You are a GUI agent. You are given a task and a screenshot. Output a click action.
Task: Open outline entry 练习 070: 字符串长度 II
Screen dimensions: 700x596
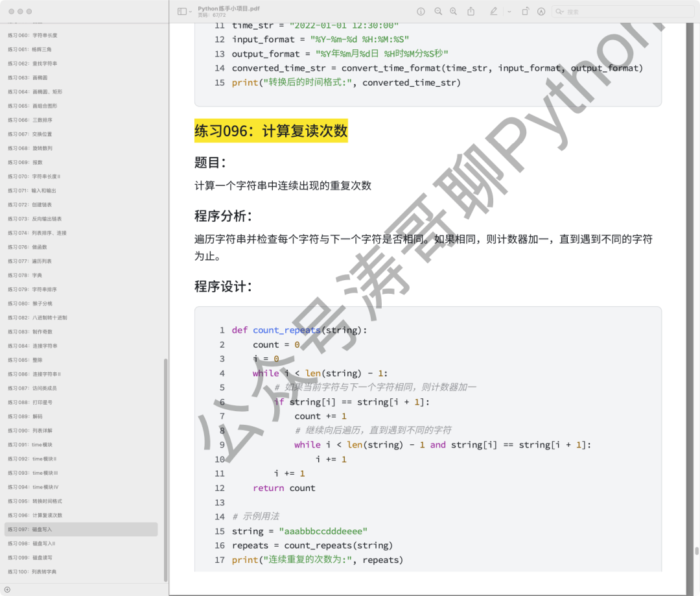coord(34,177)
